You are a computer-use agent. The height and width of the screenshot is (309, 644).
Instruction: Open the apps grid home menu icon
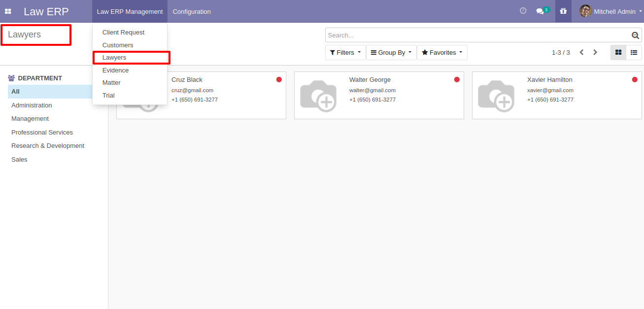[x=8, y=11]
